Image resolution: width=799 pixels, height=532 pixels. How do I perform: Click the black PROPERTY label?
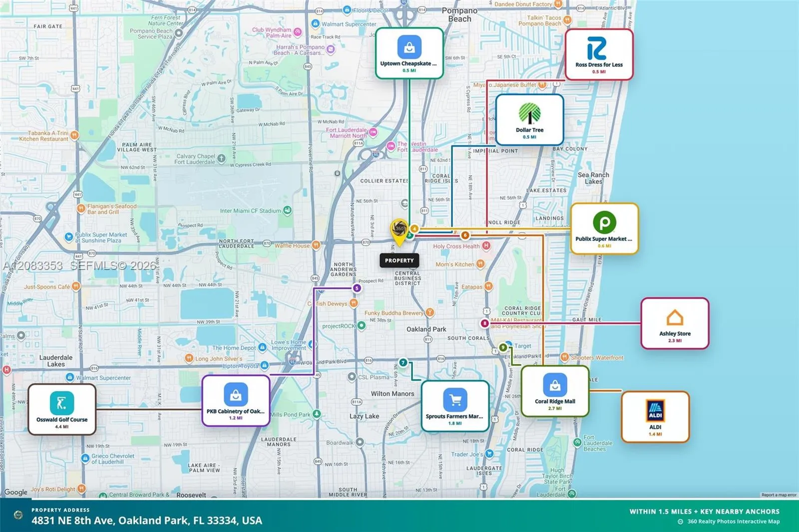[x=399, y=261]
